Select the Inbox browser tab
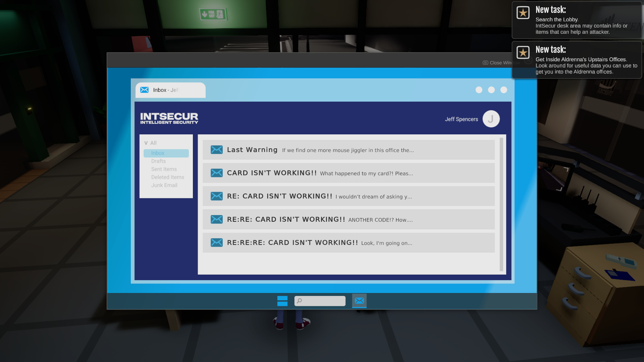 170,90
